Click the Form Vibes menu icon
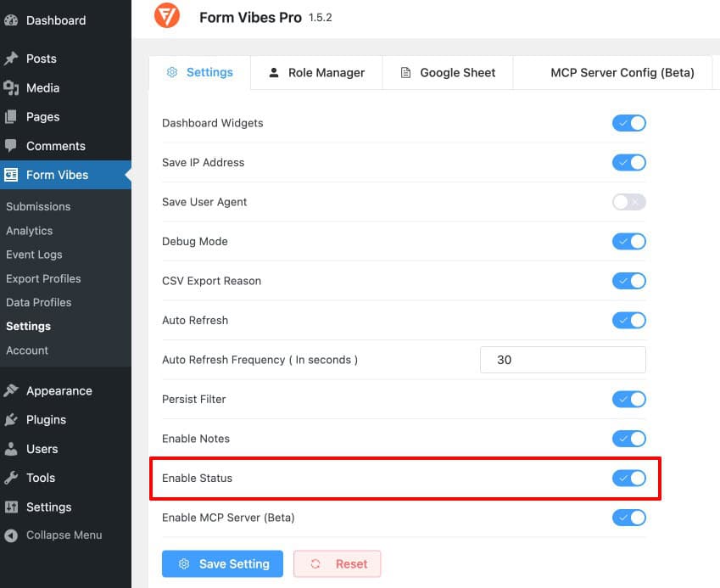The image size is (720, 588). point(11,175)
